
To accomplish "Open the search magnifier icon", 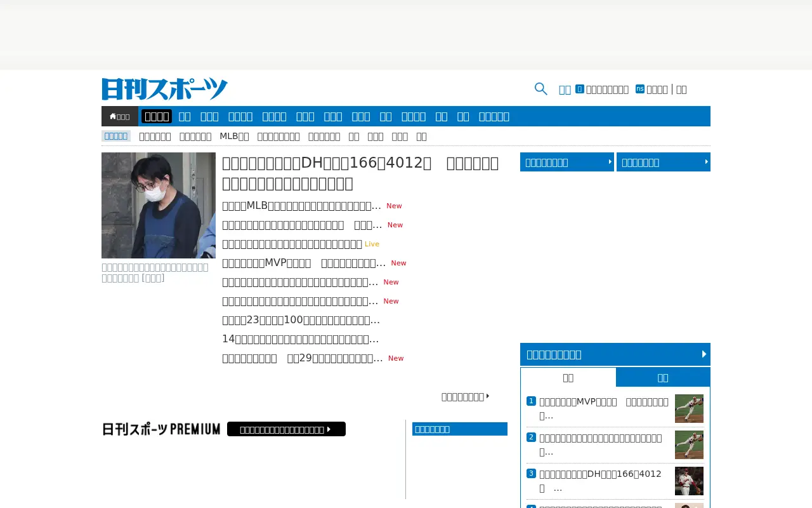I will pyautogui.click(x=541, y=89).
